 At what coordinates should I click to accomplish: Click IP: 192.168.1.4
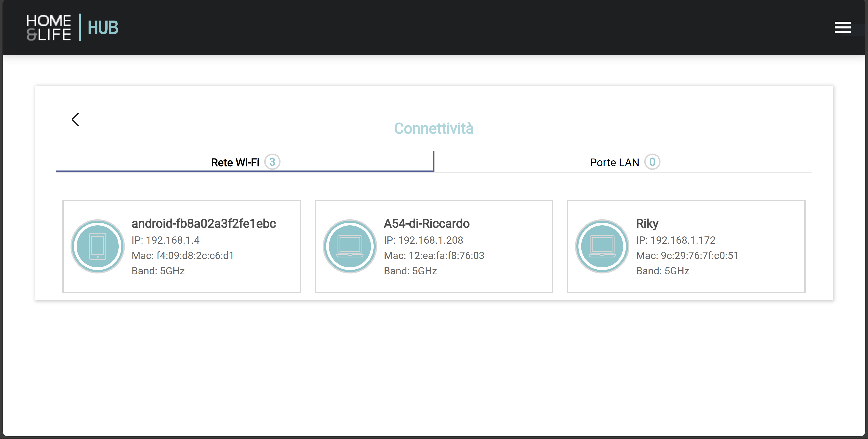165,240
